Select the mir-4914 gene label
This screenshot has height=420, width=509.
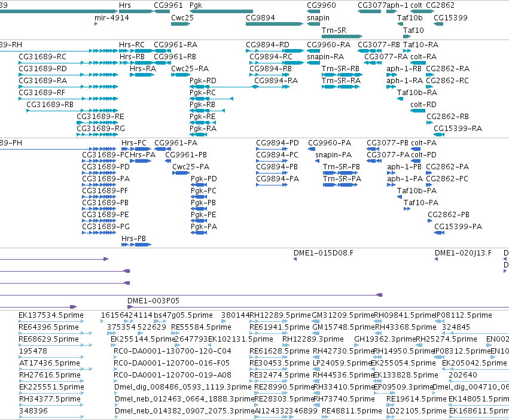coord(112,18)
